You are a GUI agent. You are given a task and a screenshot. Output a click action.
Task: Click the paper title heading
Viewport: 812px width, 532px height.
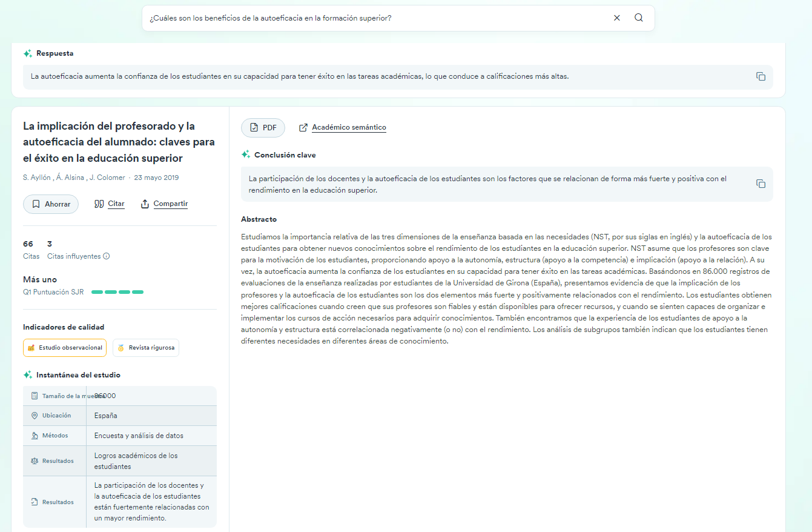(119, 142)
